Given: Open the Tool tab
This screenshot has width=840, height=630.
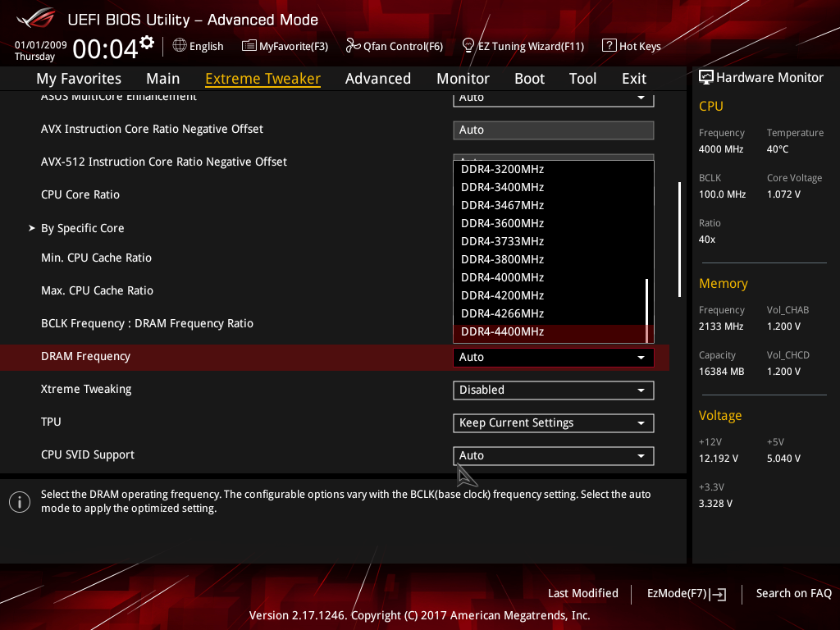Looking at the screenshot, I should (583, 79).
